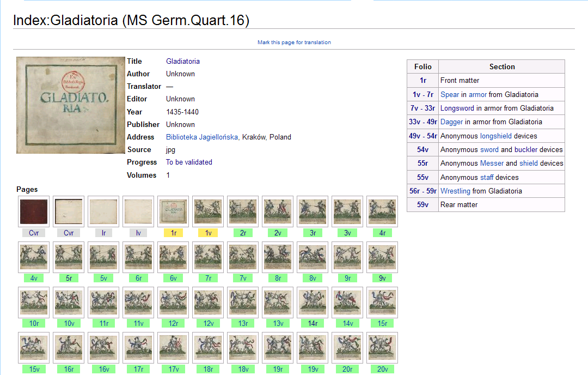Click the green 8v page label
This screenshot has height=375, width=588.
pyautogui.click(x=313, y=278)
